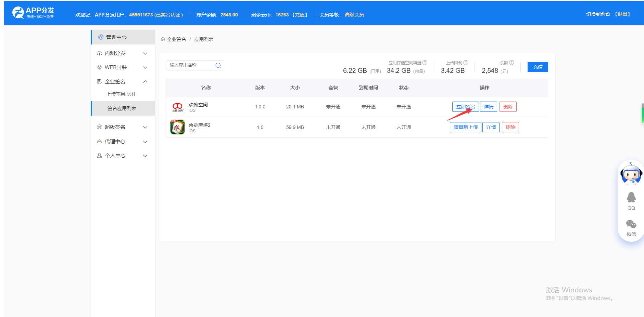The image size is (644, 317).
Task: Click help icon beside 上传限制
Action: (466, 63)
